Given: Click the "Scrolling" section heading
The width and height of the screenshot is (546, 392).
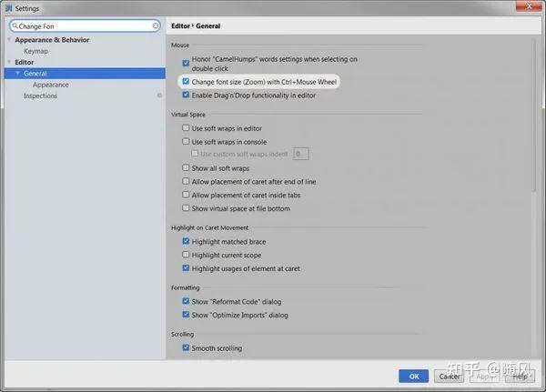Looking at the screenshot, I should [x=182, y=334].
